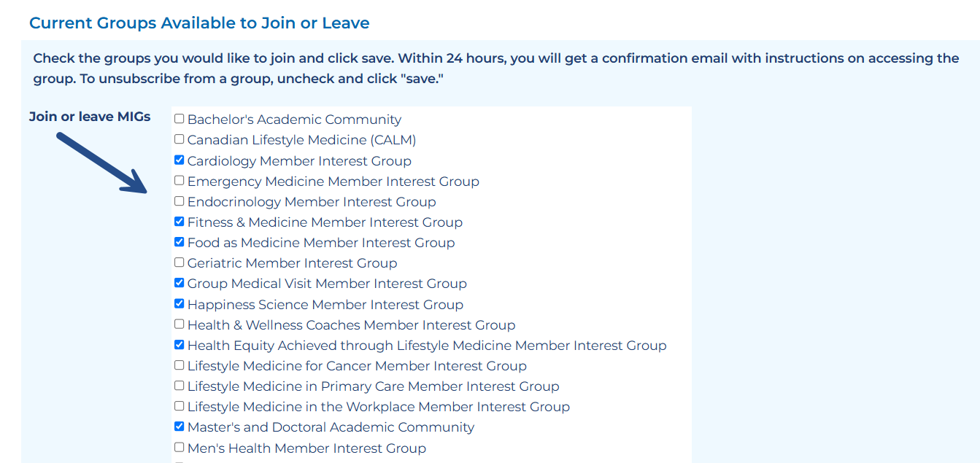Image resolution: width=980 pixels, height=463 pixels.
Task: Uncheck Cardiology Member Interest Group
Action: 180,160
